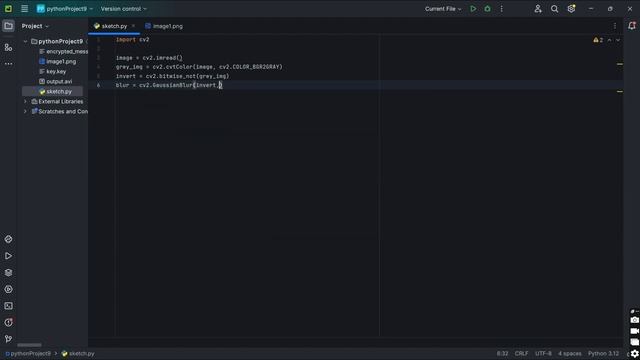This screenshot has width=640, height=360.
Task: Click the cv2.imread() code line
Action: coord(149,58)
